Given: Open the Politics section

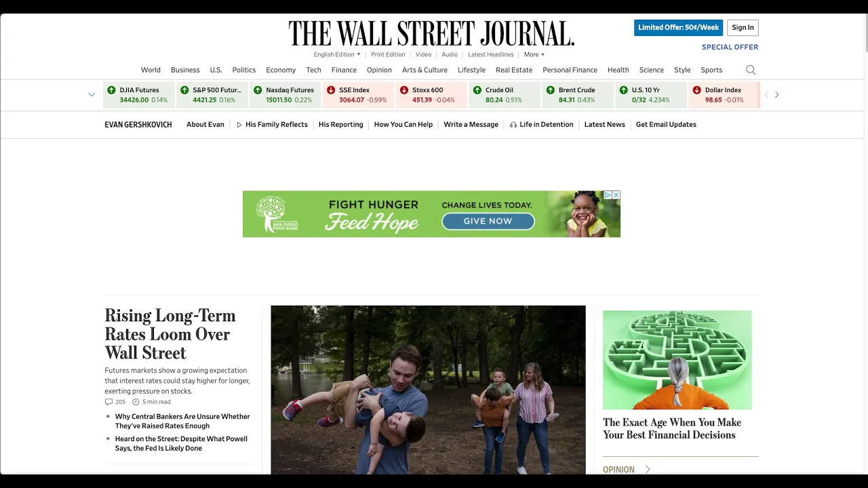Looking at the screenshot, I should tap(244, 70).
